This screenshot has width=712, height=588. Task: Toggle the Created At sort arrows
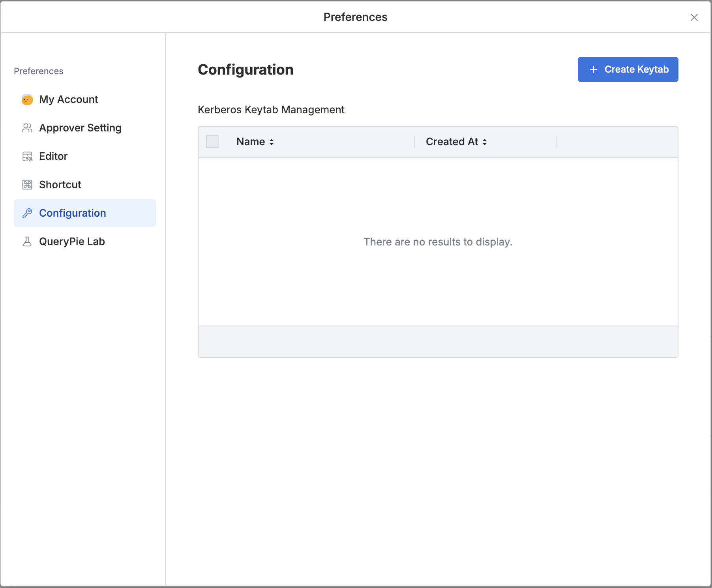click(x=485, y=142)
